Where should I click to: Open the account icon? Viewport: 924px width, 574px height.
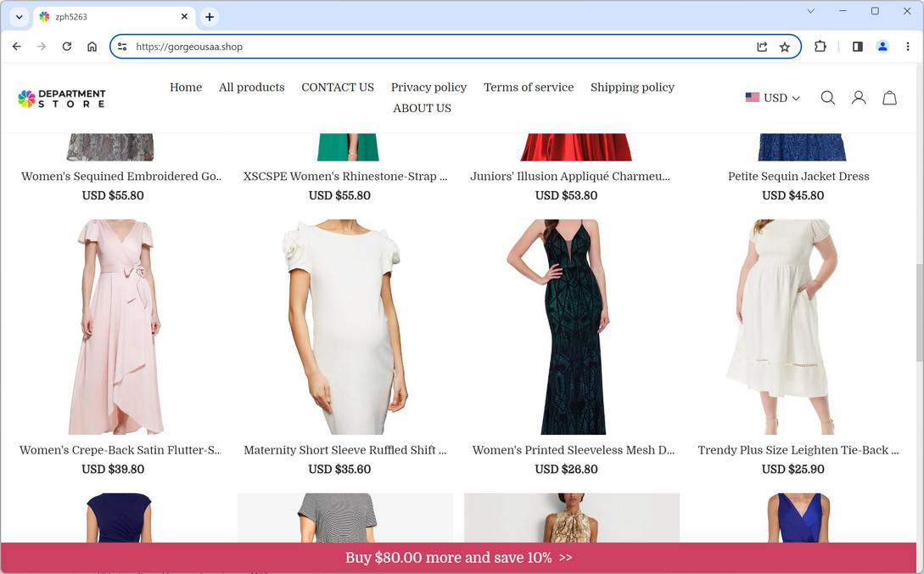[859, 98]
